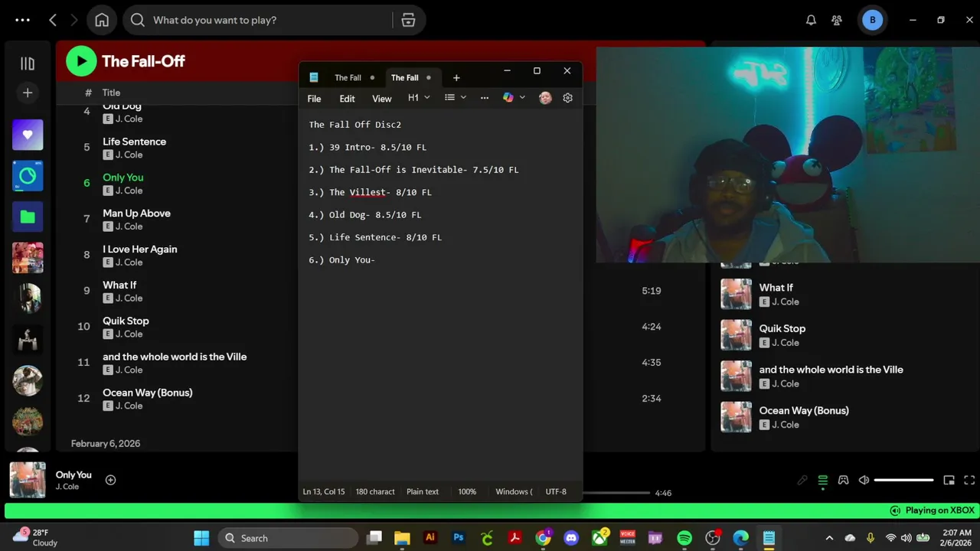Expand the list formatting dropdown
Image resolution: width=980 pixels, height=551 pixels.
[x=456, y=98]
